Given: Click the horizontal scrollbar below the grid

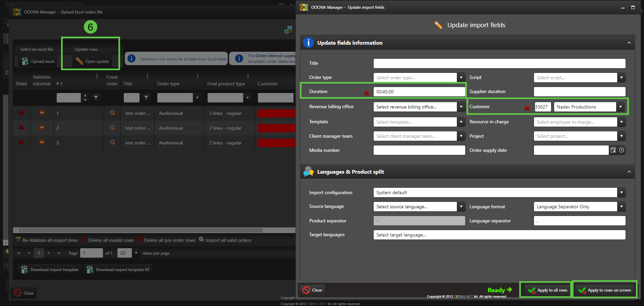Looking at the screenshot, I should tap(141, 230).
